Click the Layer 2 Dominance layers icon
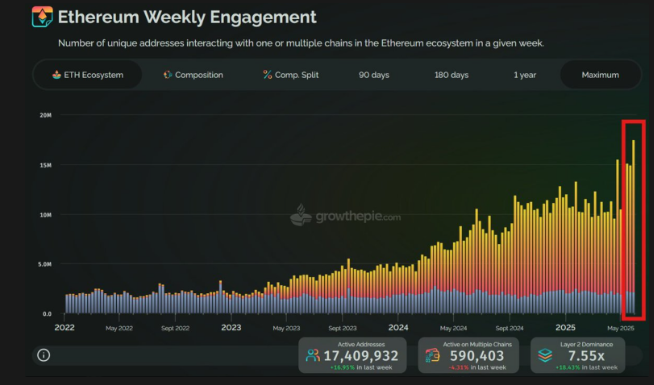Image resolution: width=654 pixels, height=385 pixels. pyautogui.click(x=545, y=355)
